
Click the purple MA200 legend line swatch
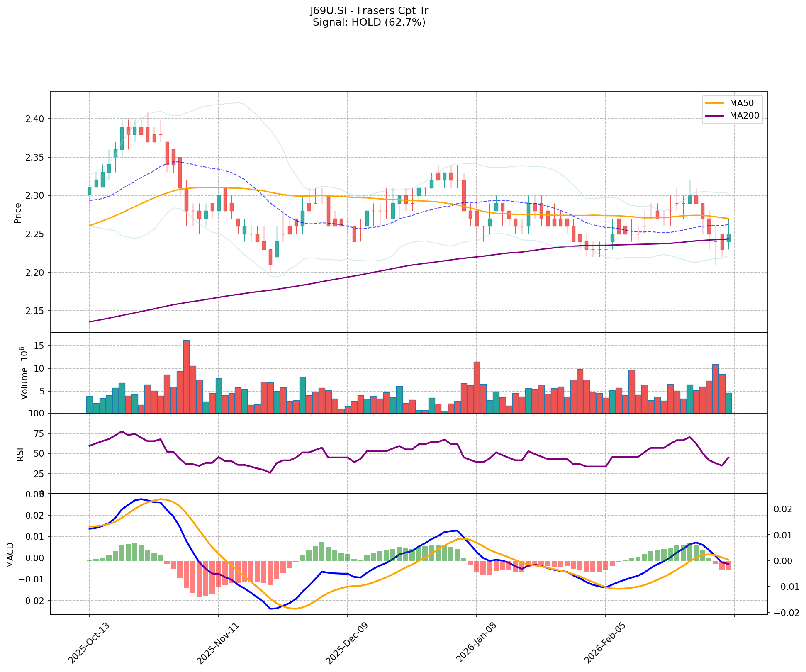coord(715,116)
